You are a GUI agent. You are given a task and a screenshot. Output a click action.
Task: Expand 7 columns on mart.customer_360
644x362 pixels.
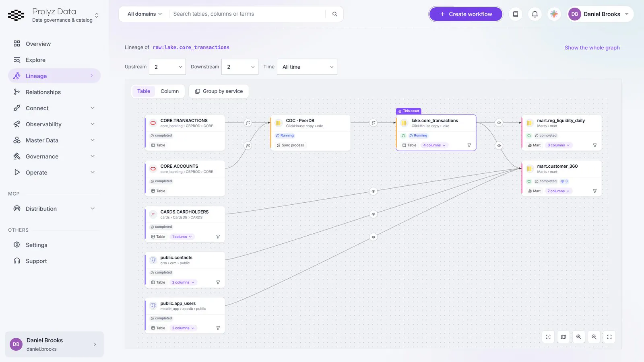[558, 191]
